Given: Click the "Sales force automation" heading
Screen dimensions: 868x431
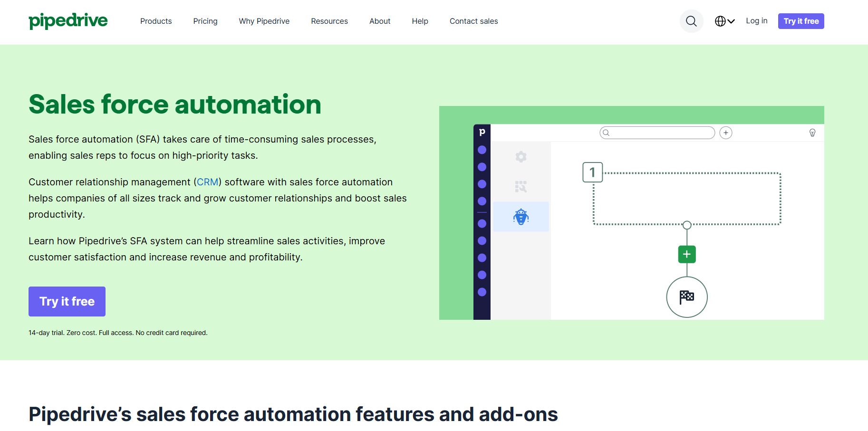Looking at the screenshot, I should [x=175, y=104].
